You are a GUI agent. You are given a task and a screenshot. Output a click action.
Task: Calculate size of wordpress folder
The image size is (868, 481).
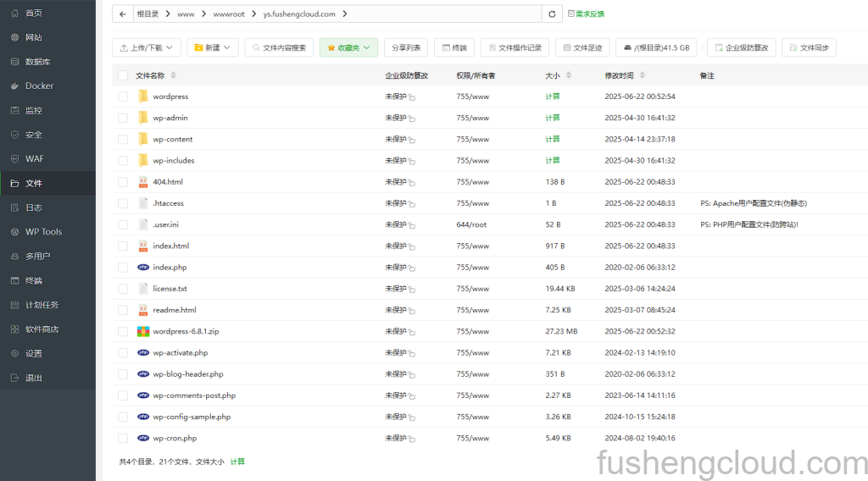coord(553,97)
